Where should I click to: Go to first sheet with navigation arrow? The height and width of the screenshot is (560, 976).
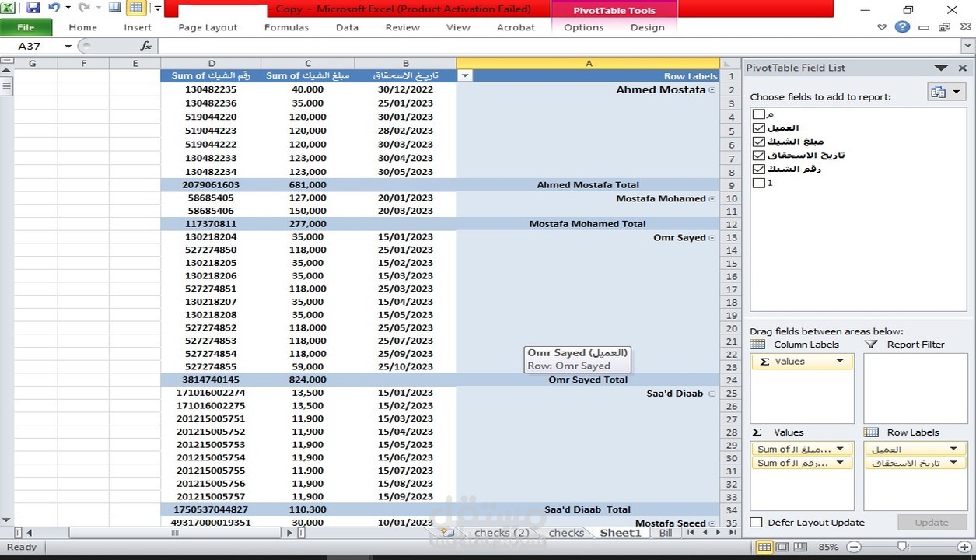coord(691,533)
